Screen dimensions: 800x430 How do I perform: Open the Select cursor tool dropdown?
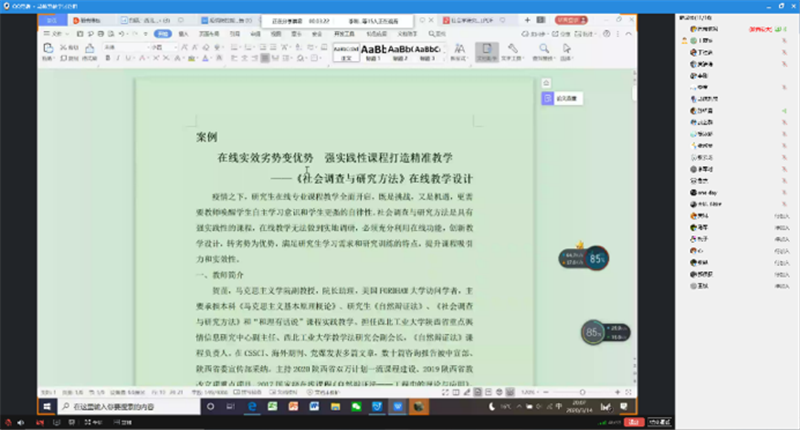[x=566, y=52]
